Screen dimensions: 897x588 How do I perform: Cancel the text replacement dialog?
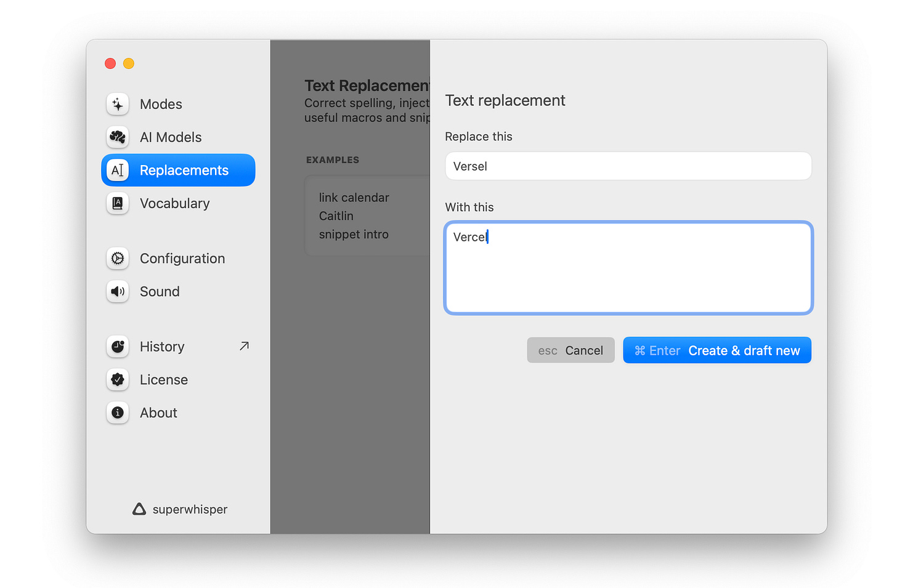[570, 350]
